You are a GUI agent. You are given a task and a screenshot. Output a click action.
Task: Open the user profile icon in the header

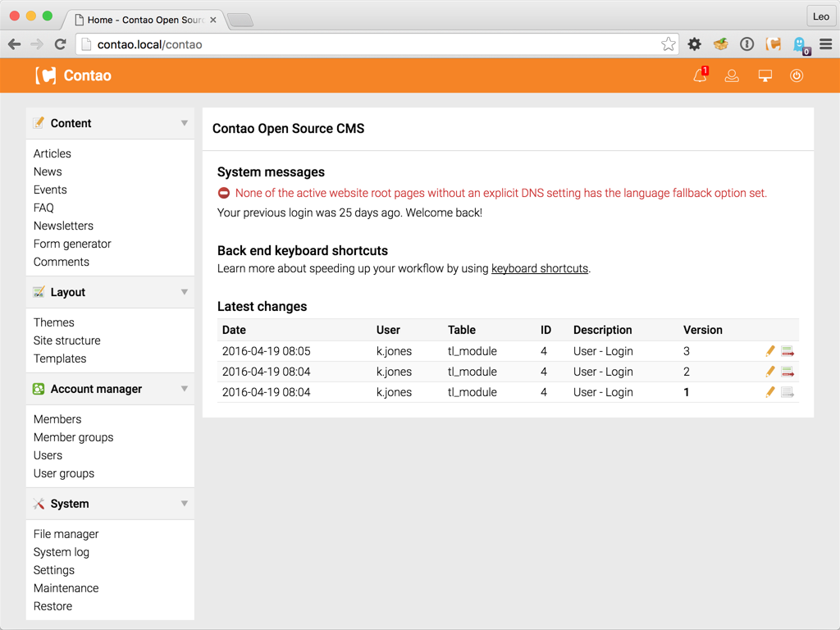pyautogui.click(x=732, y=76)
